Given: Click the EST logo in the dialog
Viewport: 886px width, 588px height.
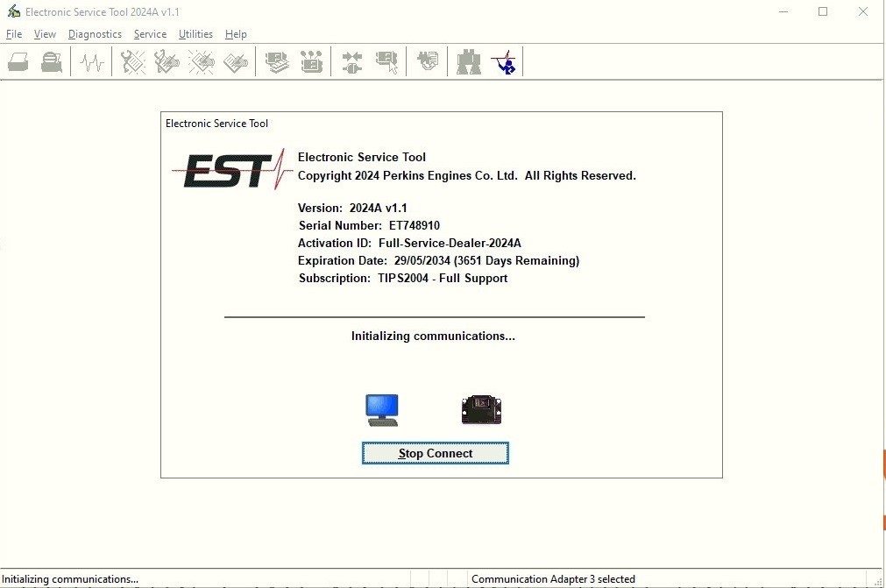Looking at the screenshot, I should click(231, 169).
